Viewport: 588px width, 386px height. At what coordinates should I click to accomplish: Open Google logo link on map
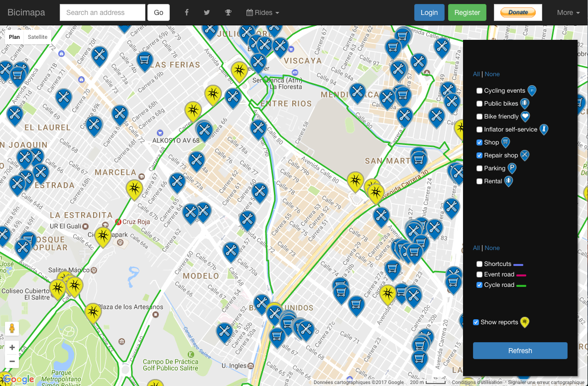pyautogui.click(x=19, y=379)
